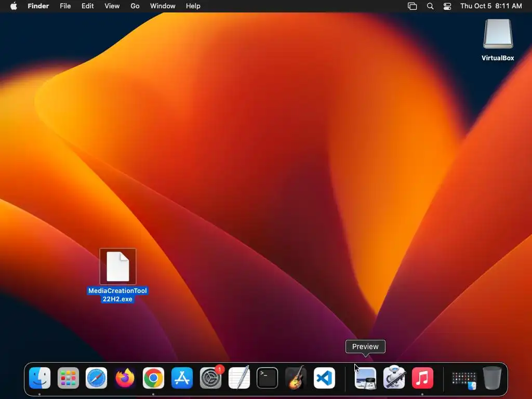
Task: Open Google Chrome in the Dock
Action: point(153,378)
